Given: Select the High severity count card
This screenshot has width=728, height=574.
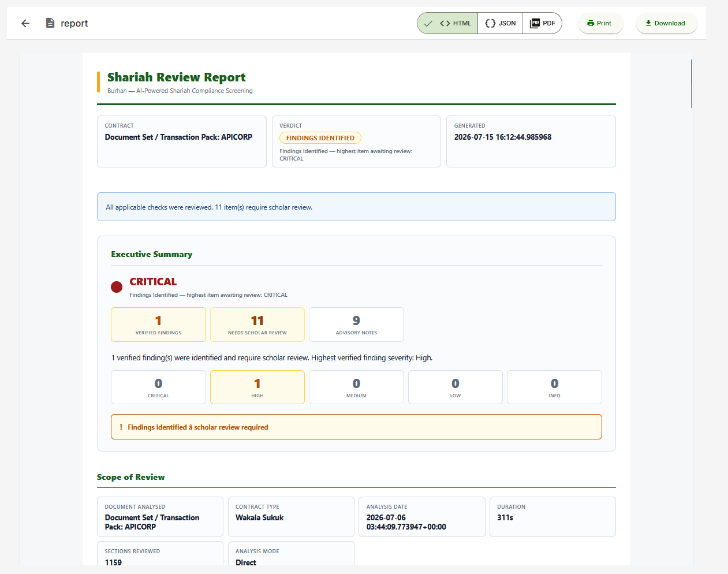Looking at the screenshot, I should (257, 387).
